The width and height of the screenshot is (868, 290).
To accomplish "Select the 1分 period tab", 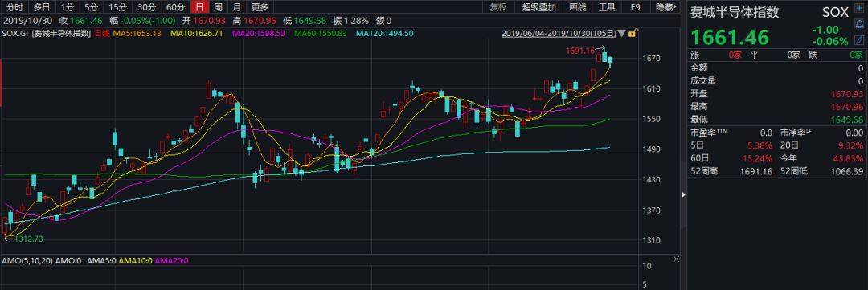I will (67, 7).
